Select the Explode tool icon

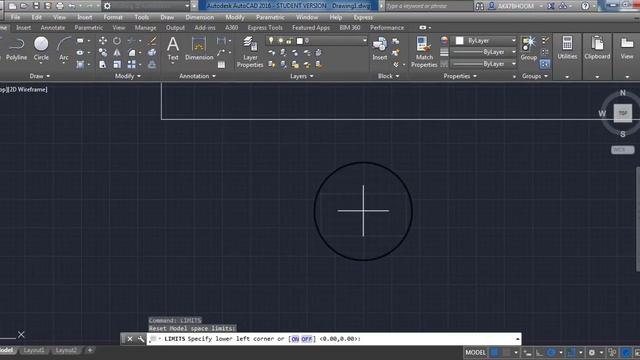[152, 53]
